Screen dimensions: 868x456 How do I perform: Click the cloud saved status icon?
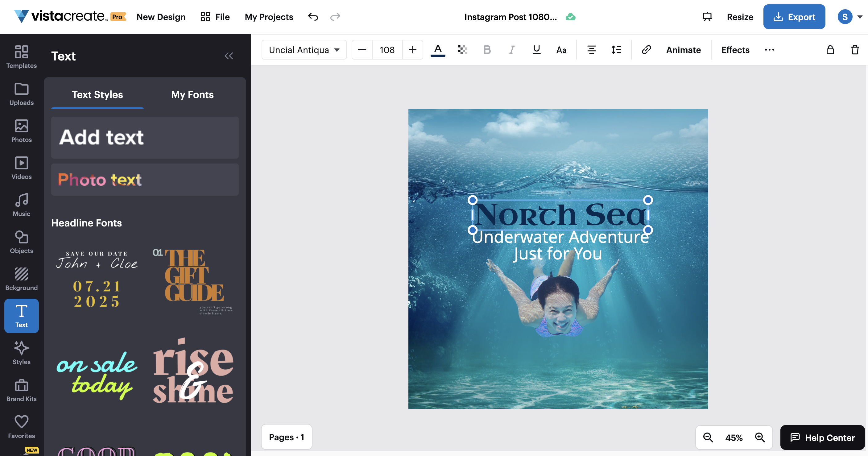click(x=570, y=17)
